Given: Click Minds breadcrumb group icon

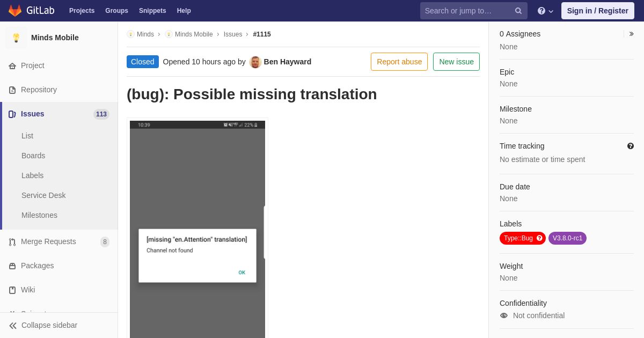Looking at the screenshot, I should pos(130,34).
